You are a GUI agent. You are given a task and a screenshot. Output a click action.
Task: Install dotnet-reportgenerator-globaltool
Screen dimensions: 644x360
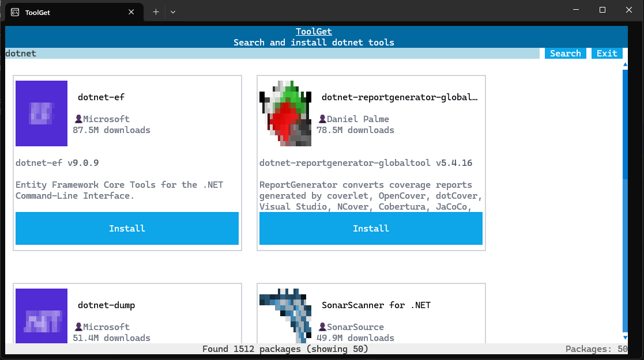pyautogui.click(x=371, y=228)
